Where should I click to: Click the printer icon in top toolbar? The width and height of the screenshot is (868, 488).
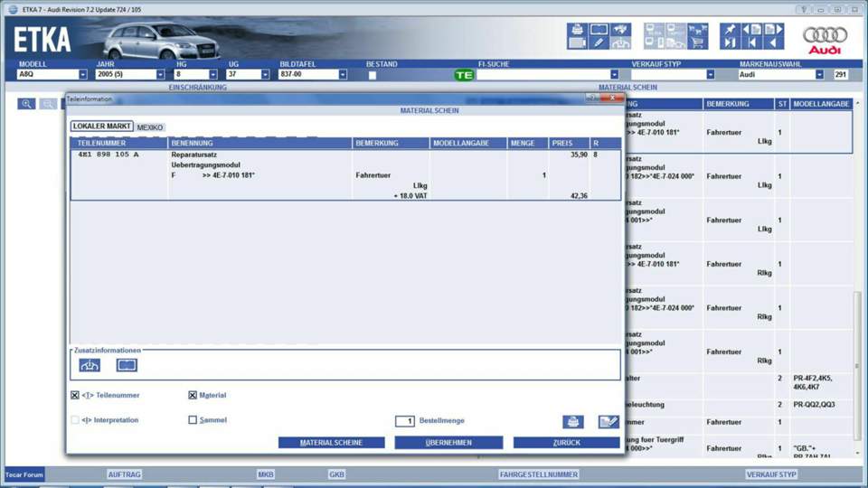[x=577, y=29]
